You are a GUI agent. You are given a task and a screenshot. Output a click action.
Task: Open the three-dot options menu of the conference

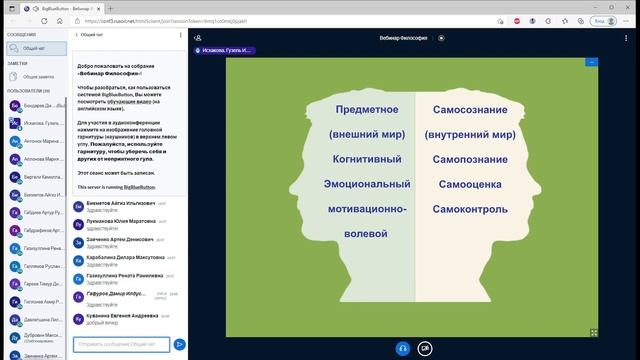click(626, 38)
